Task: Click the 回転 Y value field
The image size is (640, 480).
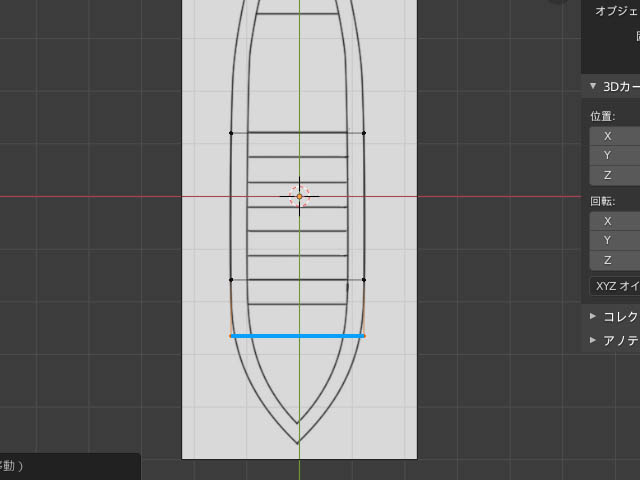Action: tap(615, 240)
